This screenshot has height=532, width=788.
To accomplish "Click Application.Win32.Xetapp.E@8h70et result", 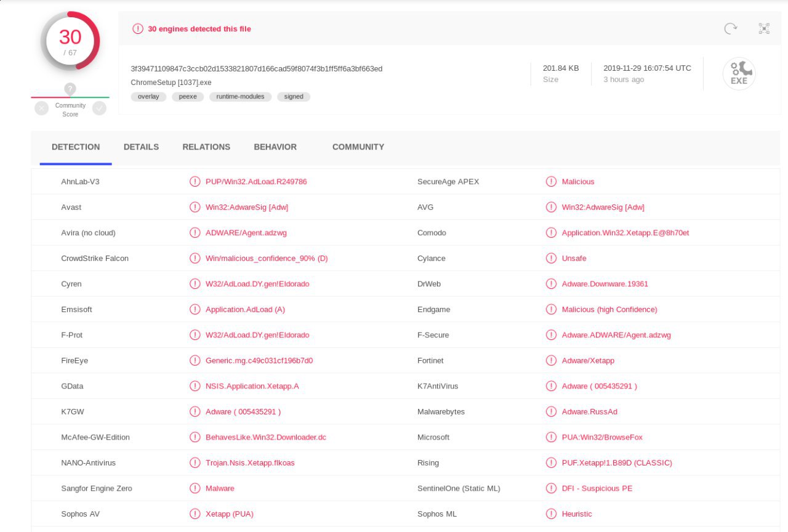I will (625, 233).
